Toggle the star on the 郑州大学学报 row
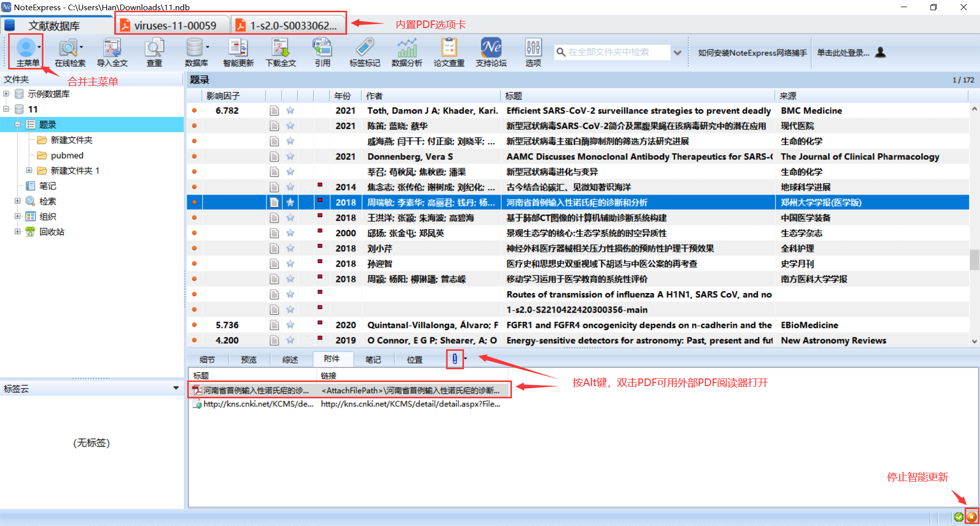Screen dimensions: 980x526 pos(290,202)
